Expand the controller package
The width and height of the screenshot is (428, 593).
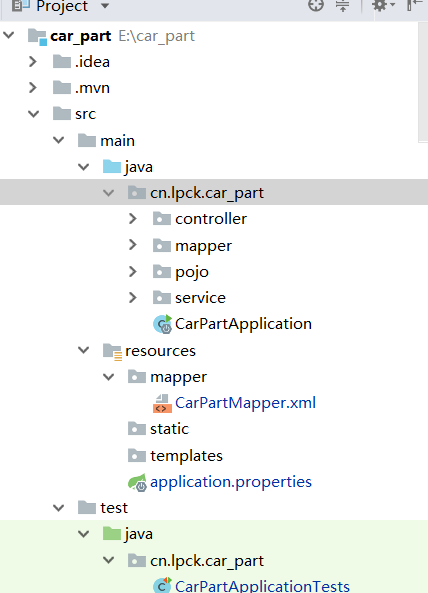pos(132,219)
